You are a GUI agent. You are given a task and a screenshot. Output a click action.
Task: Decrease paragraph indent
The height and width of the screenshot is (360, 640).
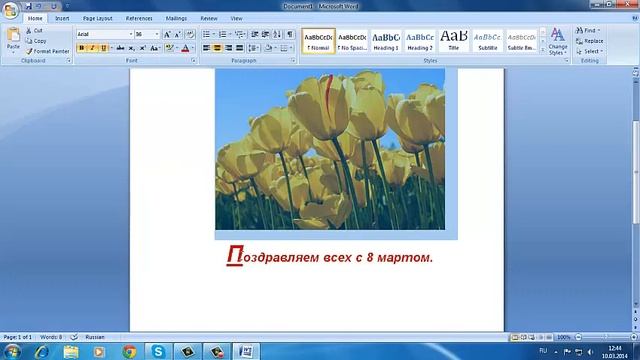click(x=254, y=34)
